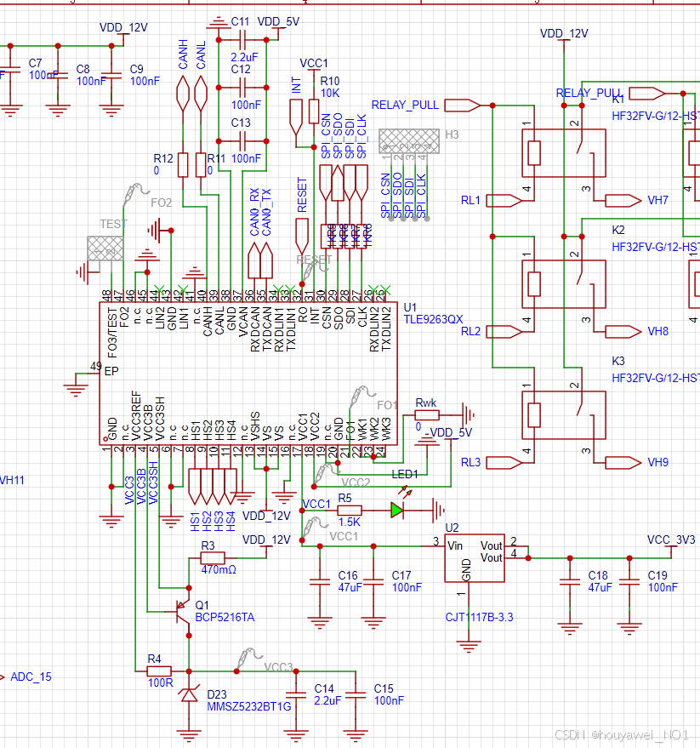Click the TEST connector hatched box
Viewport: 700px width, 748px height.
coord(105,248)
